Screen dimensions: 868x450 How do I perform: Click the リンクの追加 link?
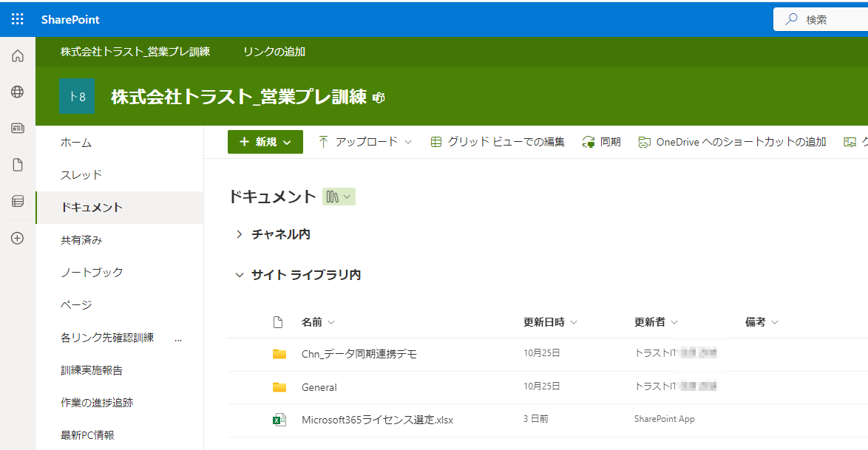(274, 52)
